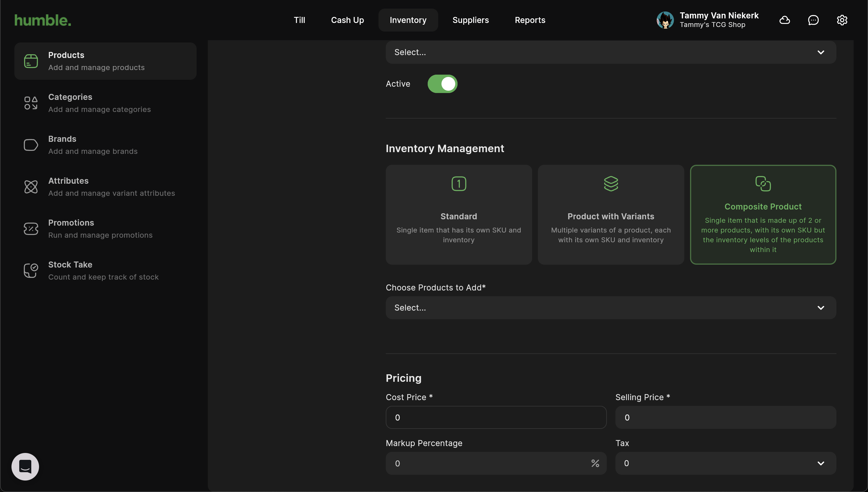Image resolution: width=868 pixels, height=492 pixels.
Task: Open the Reports tab
Action: click(x=530, y=20)
